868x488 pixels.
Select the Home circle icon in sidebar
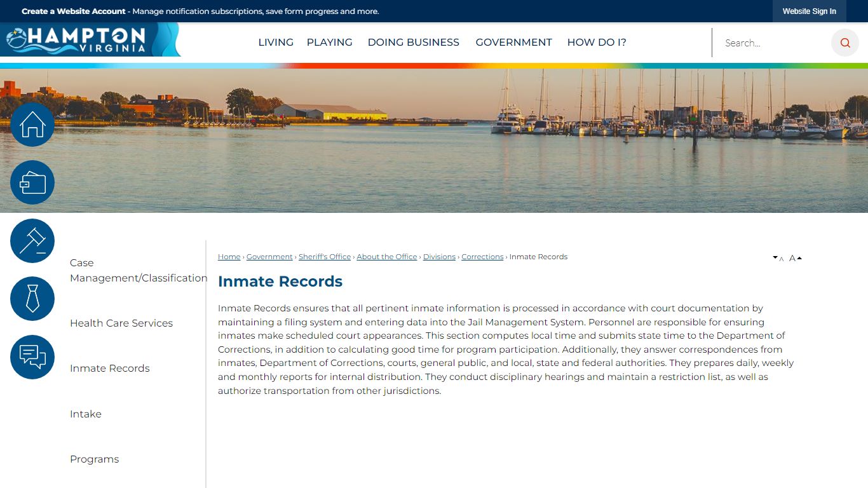point(32,125)
